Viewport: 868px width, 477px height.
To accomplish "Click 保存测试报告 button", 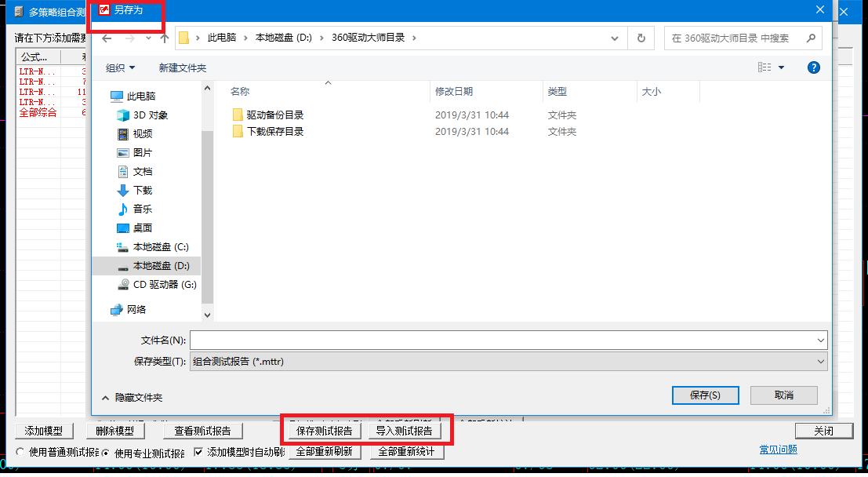I will pos(325,431).
